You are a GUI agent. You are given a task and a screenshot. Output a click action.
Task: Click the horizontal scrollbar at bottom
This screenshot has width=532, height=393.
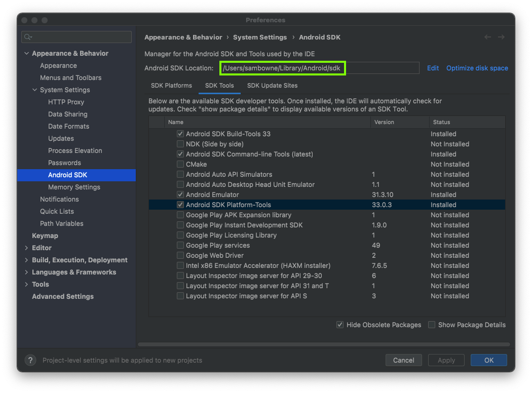coord(324,344)
